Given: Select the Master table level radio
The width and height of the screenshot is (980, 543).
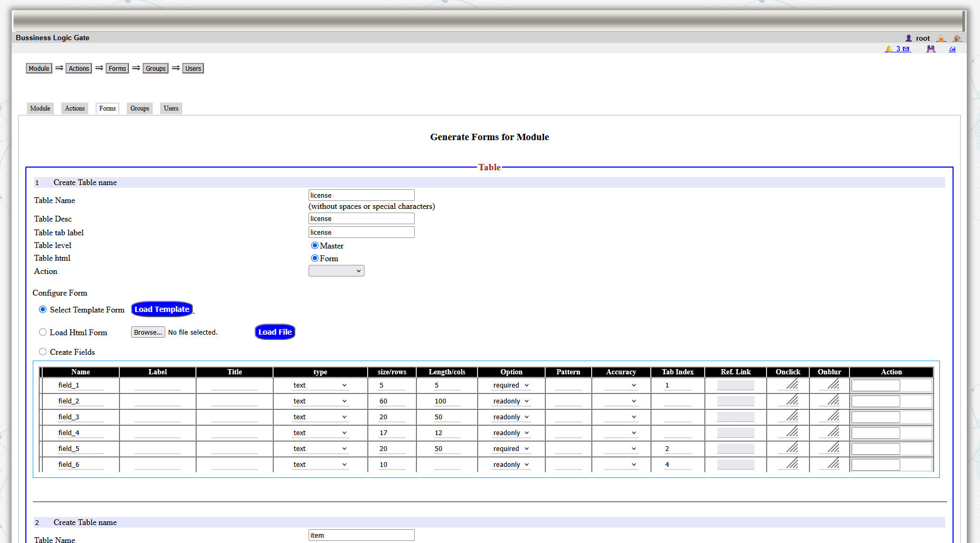Looking at the screenshot, I should (315, 245).
